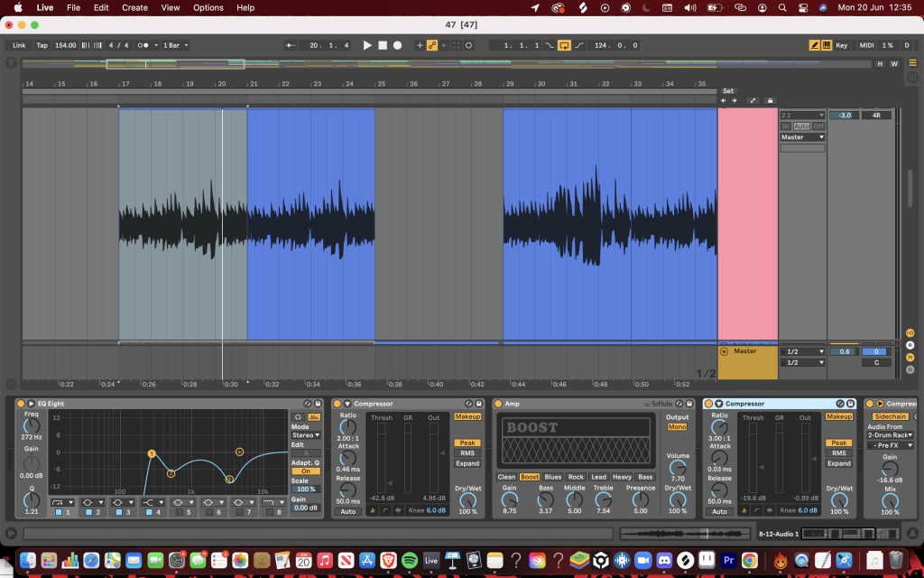
Task: Click the Tap tempo button
Action: coord(42,45)
